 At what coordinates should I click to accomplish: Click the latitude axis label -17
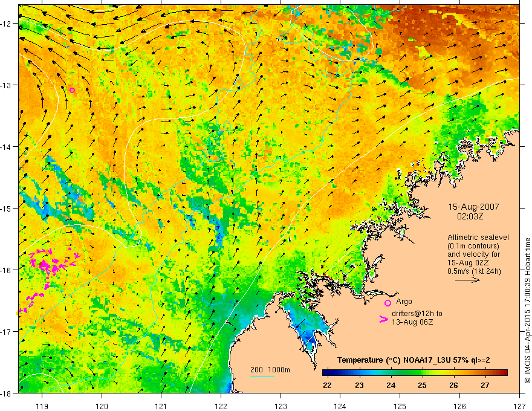click(6, 331)
